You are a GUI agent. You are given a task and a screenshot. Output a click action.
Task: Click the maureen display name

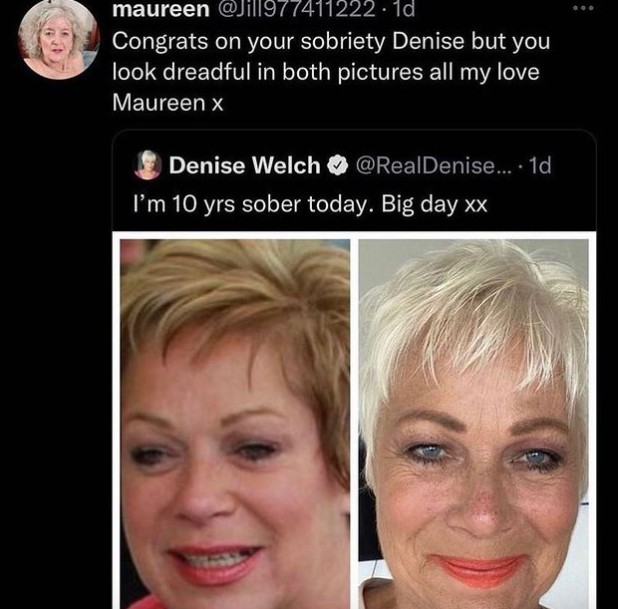pos(160,11)
